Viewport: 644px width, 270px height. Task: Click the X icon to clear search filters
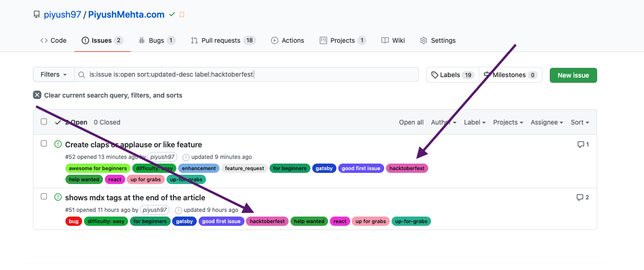[x=37, y=95]
